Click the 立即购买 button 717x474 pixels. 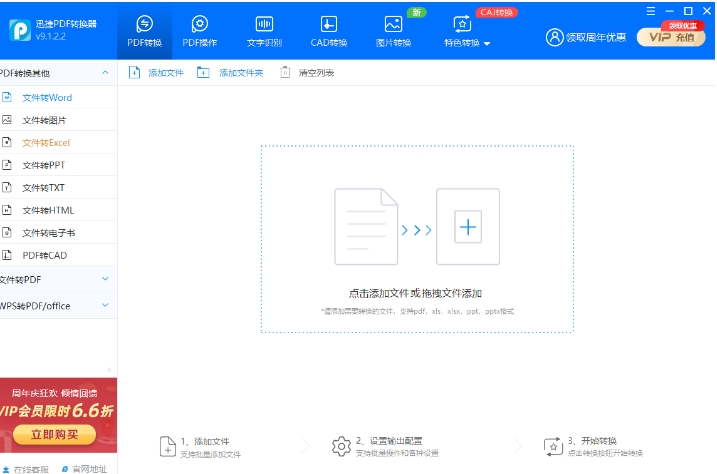point(54,434)
